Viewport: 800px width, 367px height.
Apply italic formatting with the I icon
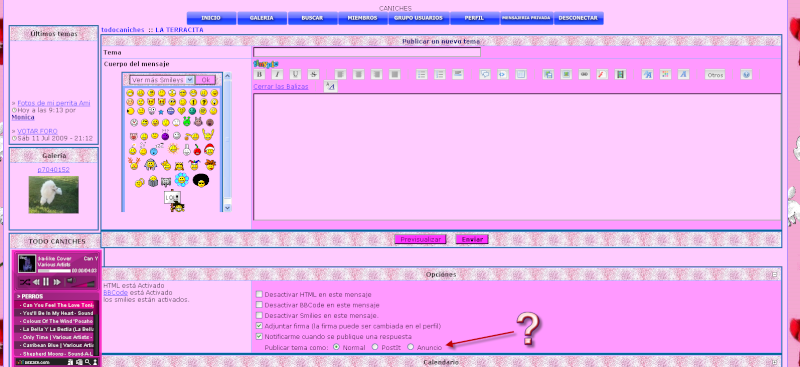pos(277,75)
